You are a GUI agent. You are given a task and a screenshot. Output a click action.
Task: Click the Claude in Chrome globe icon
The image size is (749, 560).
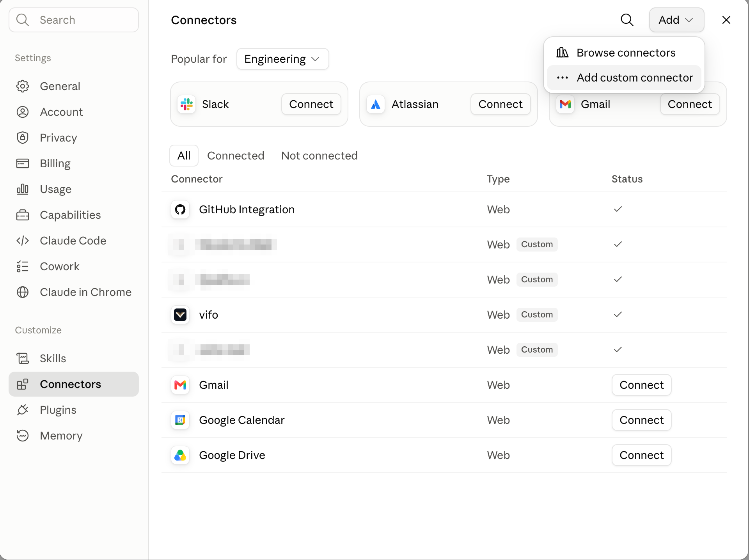(23, 292)
